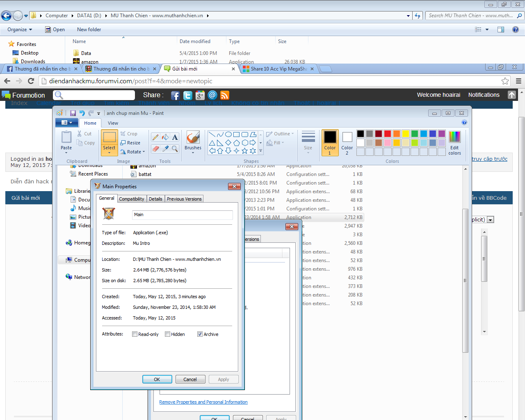
Task: Choose the Oval shape in Shapes gallery
Action: 228,134
